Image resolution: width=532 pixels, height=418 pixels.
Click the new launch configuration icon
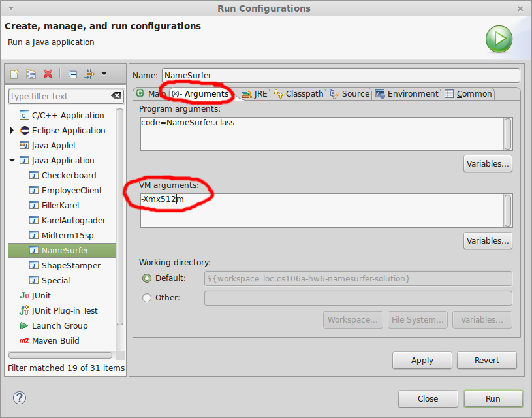click(x=14, y=74)
